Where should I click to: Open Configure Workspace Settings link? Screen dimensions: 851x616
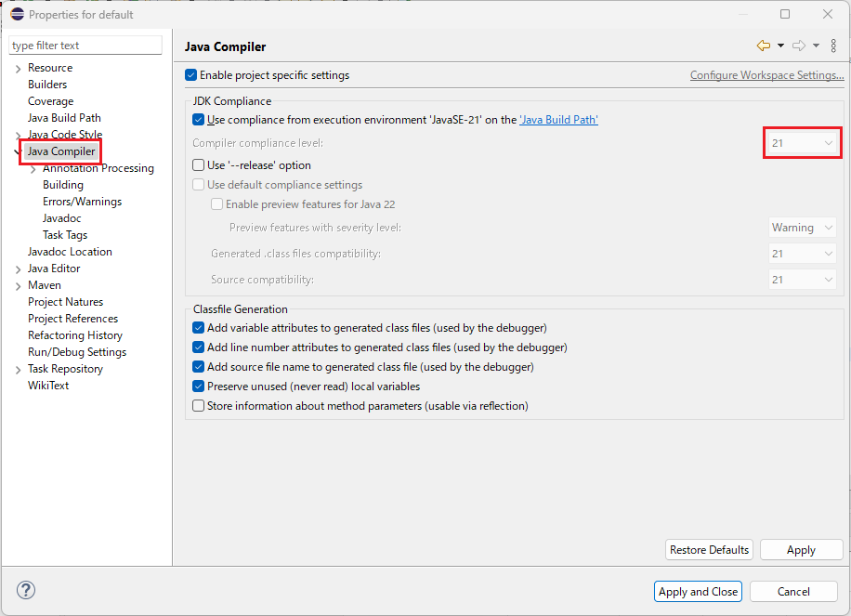[766, 74]
